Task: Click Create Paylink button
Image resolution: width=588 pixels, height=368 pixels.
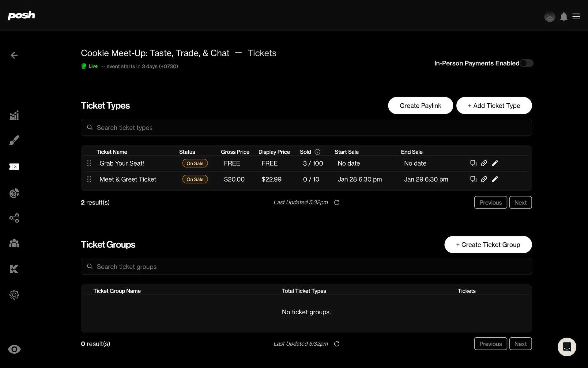Action: click(x=420, y=105)
